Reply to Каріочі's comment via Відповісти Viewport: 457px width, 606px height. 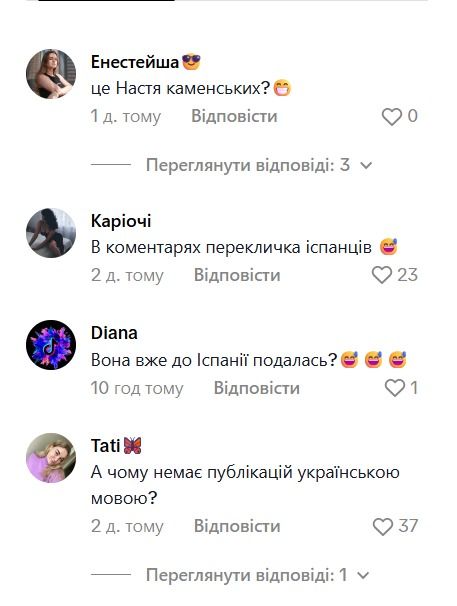pos(237,275)
